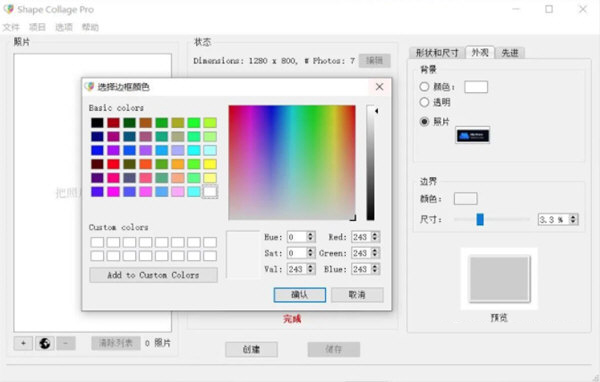Viewport: 600px width, 382px height.
Task: Pick the cyan swatch in third row
Action: [194, 150]
